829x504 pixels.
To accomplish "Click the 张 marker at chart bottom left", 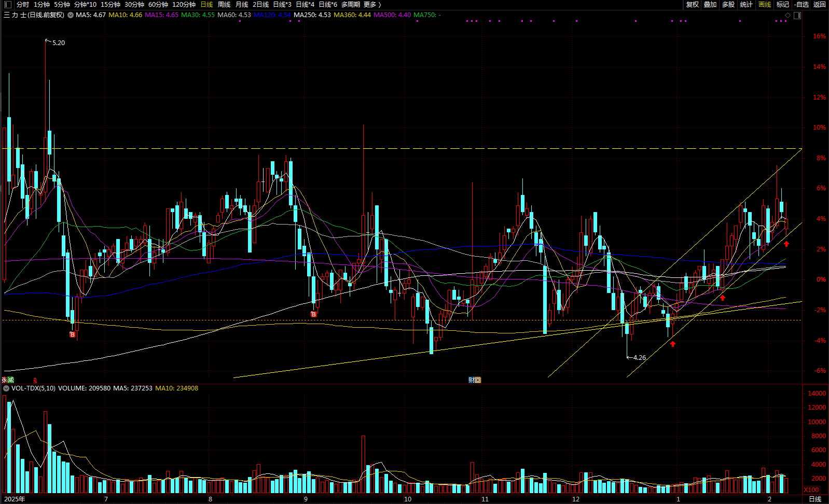I will point(5,380).
